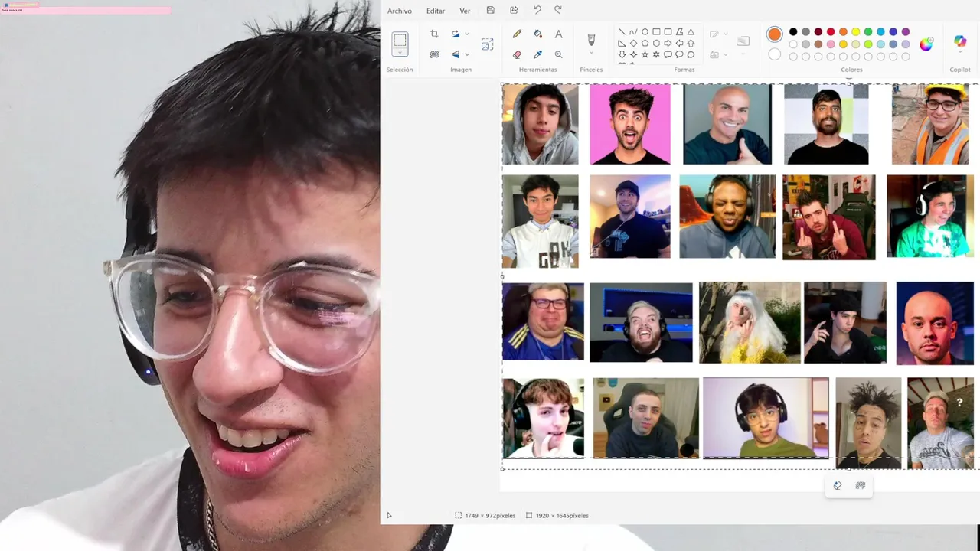Click the Flip image icon
980x551 pixels.
(456, 54)
